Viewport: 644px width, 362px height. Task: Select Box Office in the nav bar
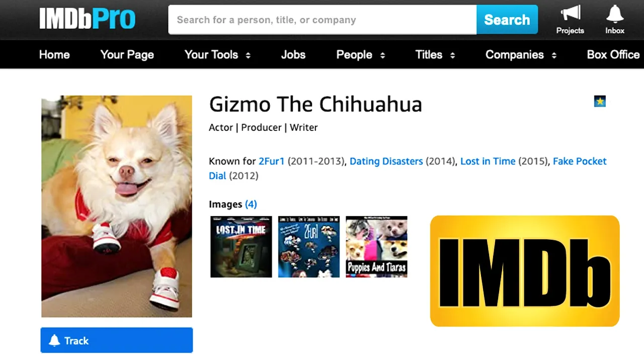tap(613, 55)
